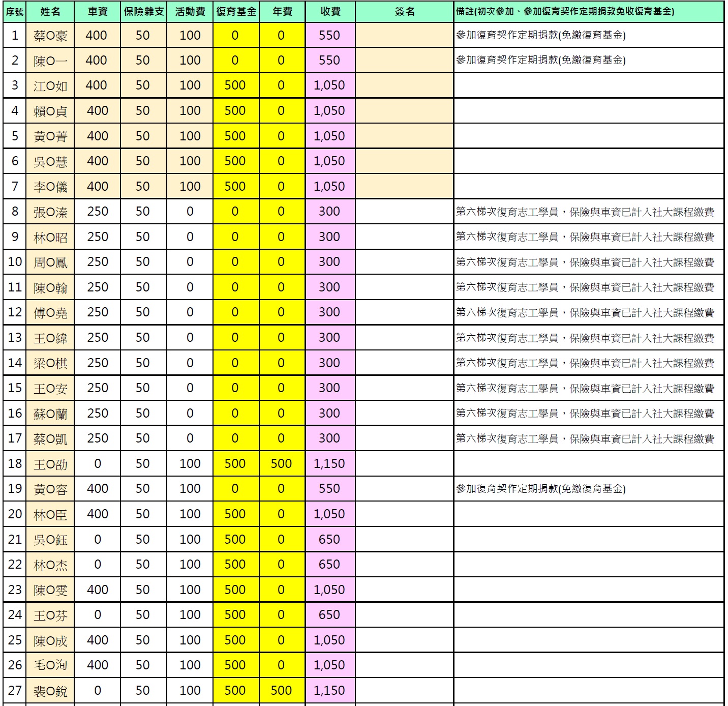
Task: Click 蔡O豪's 收費 value 550
Action: (330, 36)
